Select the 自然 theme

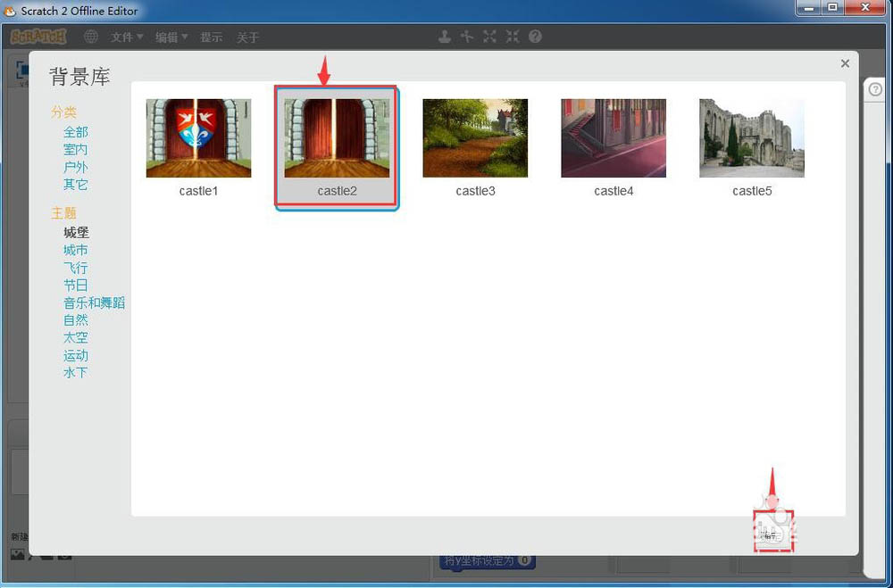[76, 320]
